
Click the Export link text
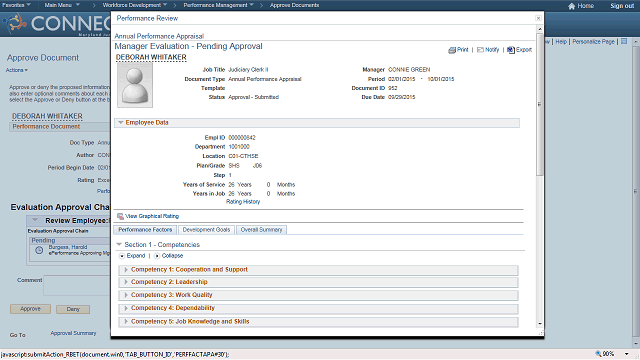point(524,50)
